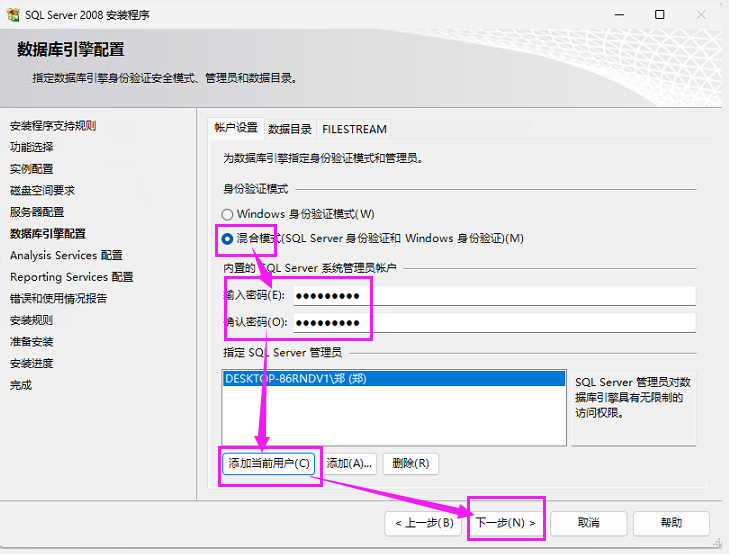Click Reporting Services 配置 step in sidebar
The height and width of the screenshot is (554, 729).
click(72, 277)
